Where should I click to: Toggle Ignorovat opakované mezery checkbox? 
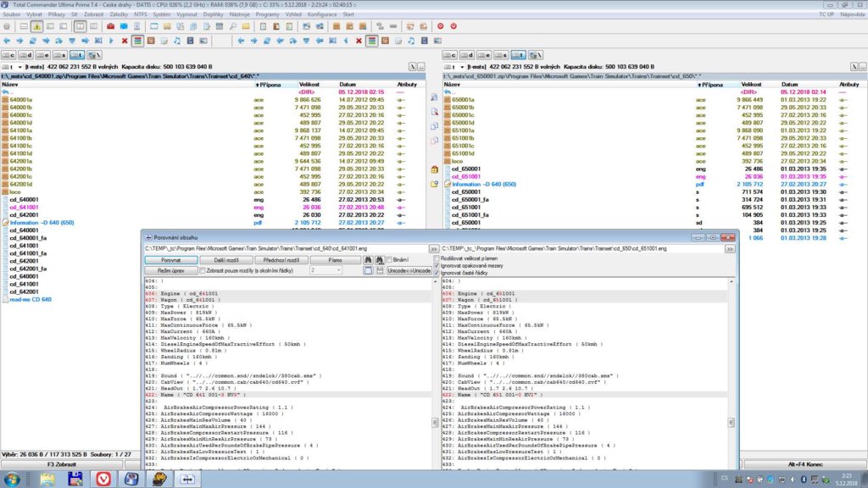tap(437, 265)
